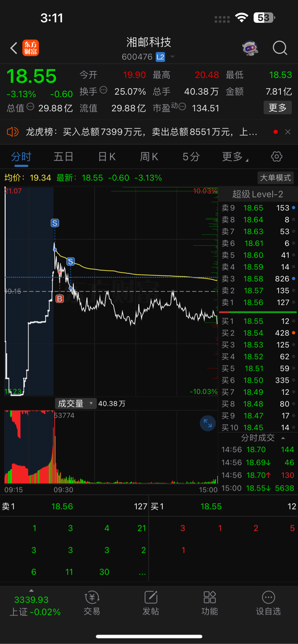Open the search magnifier icon
The height and width of the screenshot is (644, 298).
280,48
